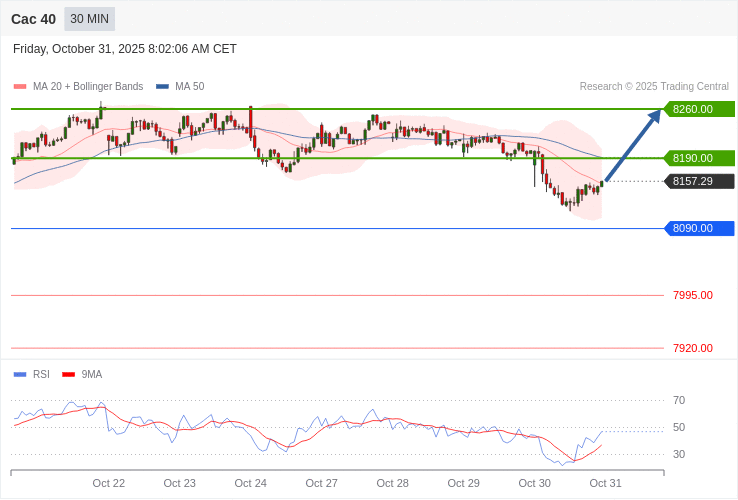The height and width of the screenshot is (500, 738).
Task: Click the RSI 30 level label
Action: point(679,454)
